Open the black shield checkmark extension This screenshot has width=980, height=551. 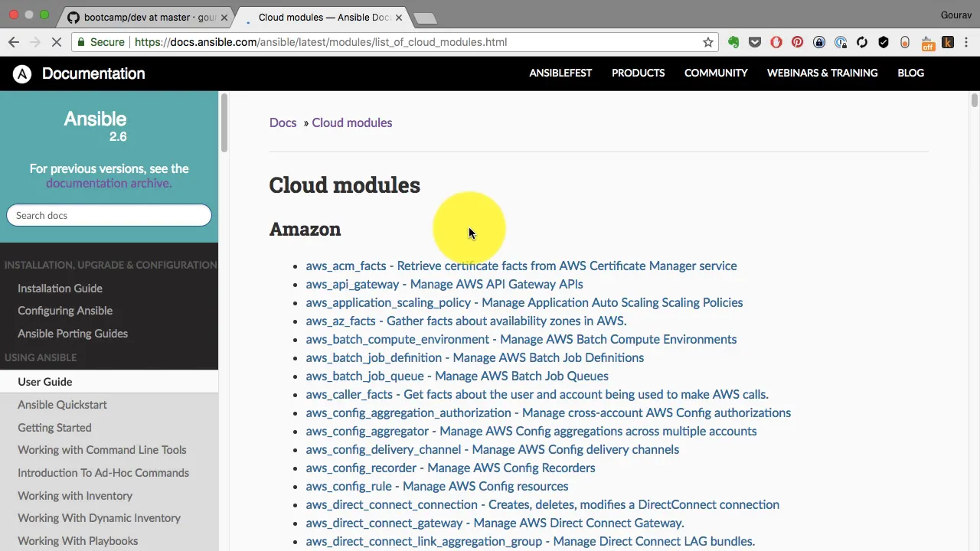click(x=884, y=42)
